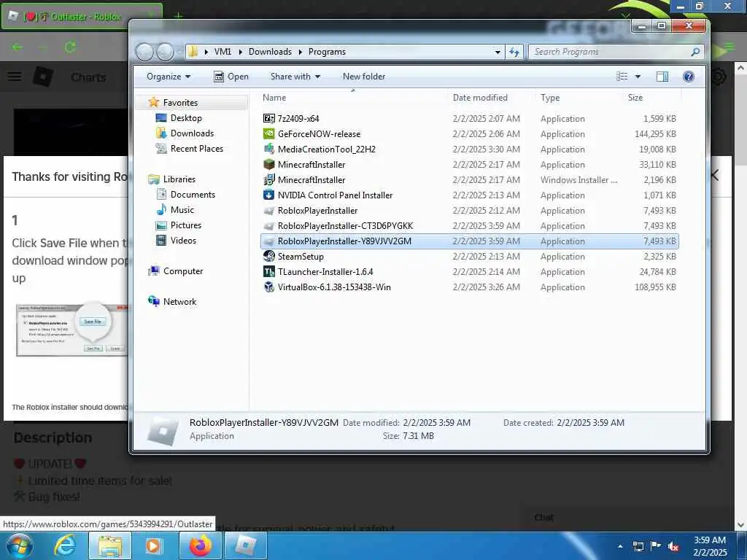Click the Windows Start orb
Screen dimensions: 747x560
pos(20,545)
